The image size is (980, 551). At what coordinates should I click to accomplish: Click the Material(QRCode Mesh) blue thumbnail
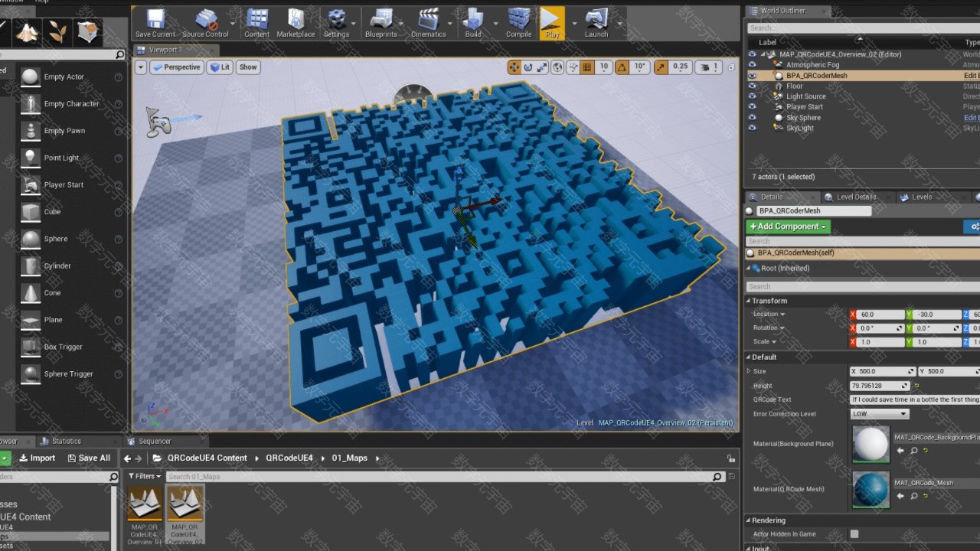tap(871, 490)
